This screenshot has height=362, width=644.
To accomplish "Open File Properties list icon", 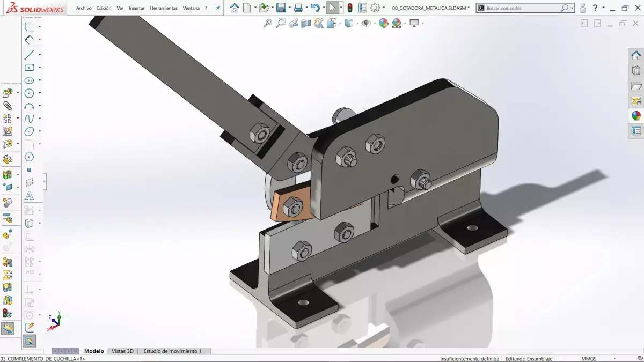I will coord(363,8).
